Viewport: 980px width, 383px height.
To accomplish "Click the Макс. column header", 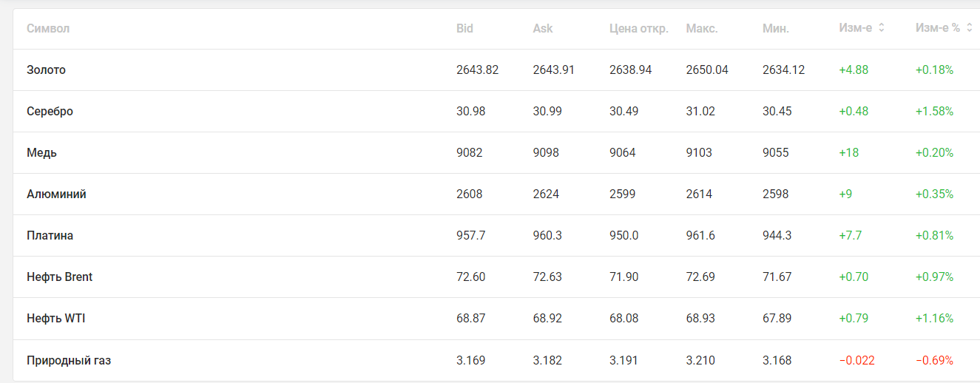I will point(701,29).
